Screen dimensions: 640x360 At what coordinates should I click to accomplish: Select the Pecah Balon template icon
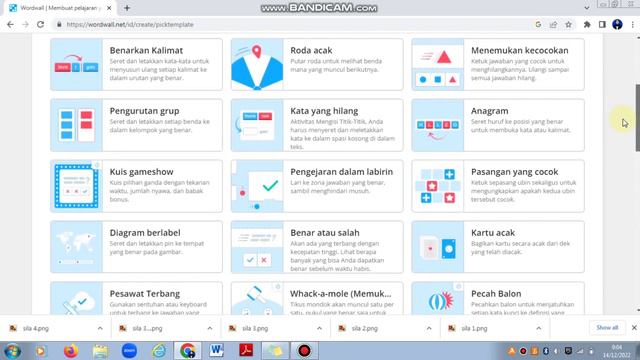click(x=438, y=298)
